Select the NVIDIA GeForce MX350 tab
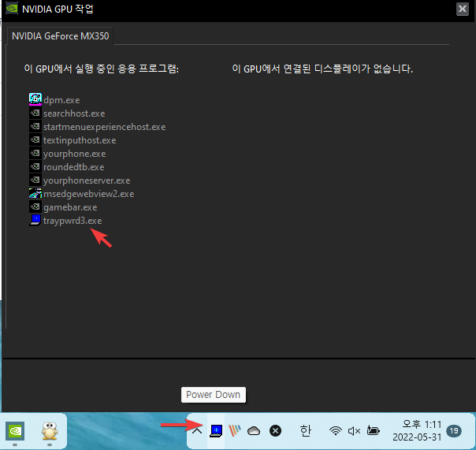476x450 pixels. (x=60, y=36)
